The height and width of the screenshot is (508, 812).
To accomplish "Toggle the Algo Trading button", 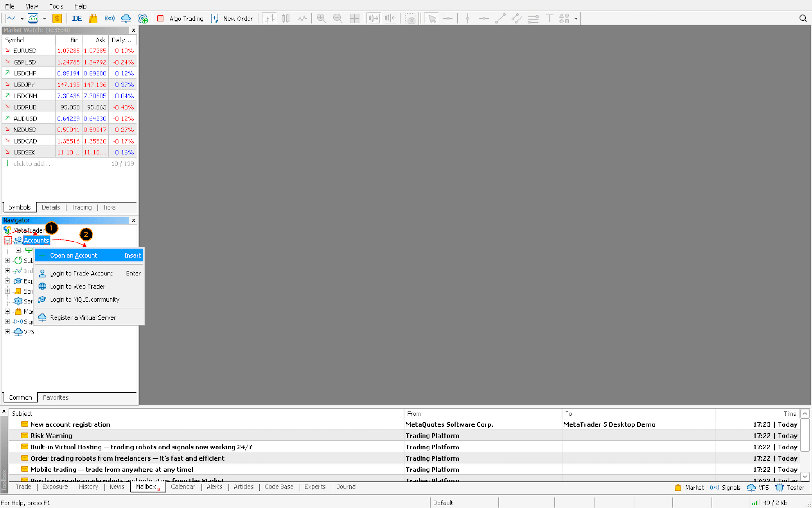I will (x=180, y=19).
